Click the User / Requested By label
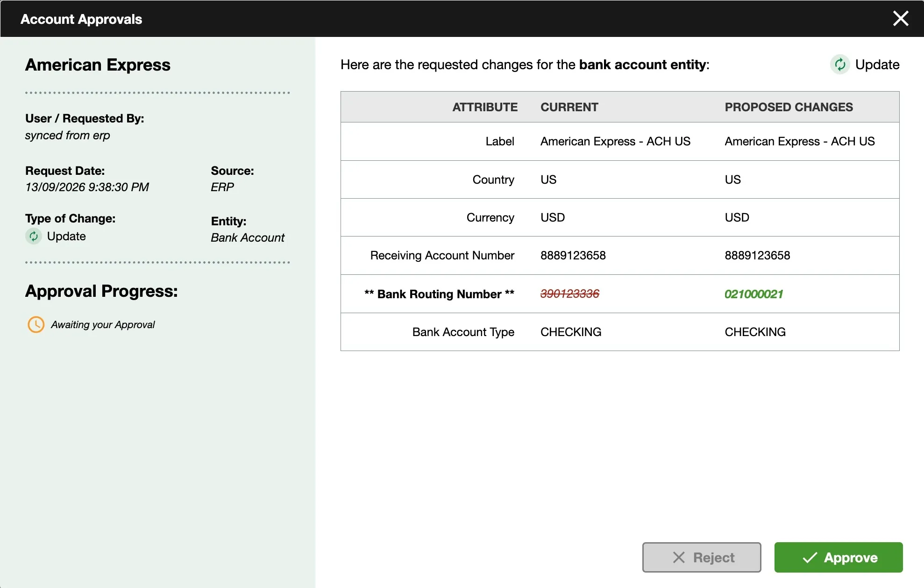The width and height of the screenshot is (924, 588). point(85,118)
